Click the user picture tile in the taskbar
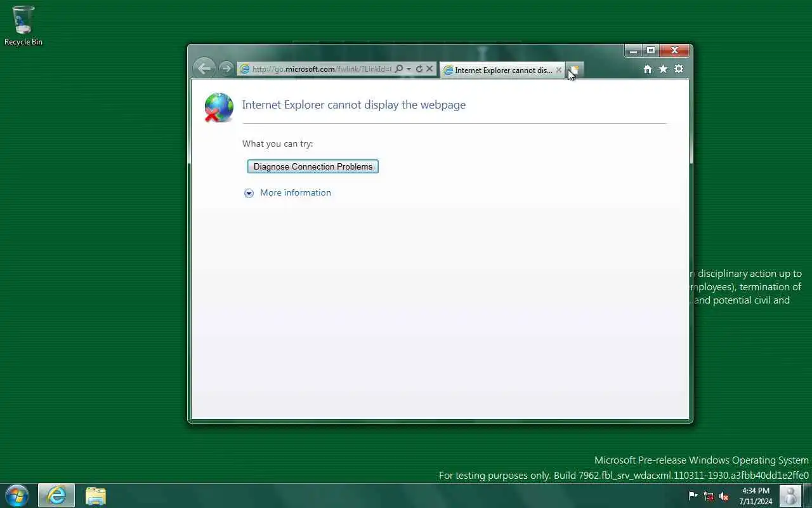This screenshot has height=508, width=812. pyautogui.click(x=790, y=495)
